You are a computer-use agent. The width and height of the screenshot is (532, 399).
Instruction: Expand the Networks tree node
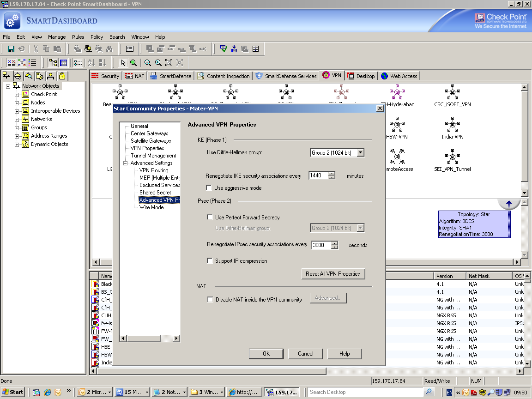tap(17, 120)
